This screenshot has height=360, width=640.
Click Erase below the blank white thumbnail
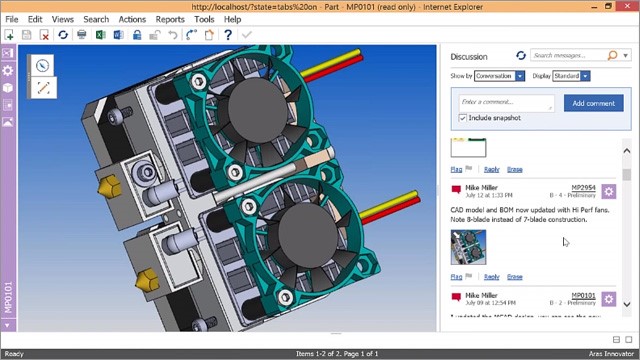(x=515, y=169)
